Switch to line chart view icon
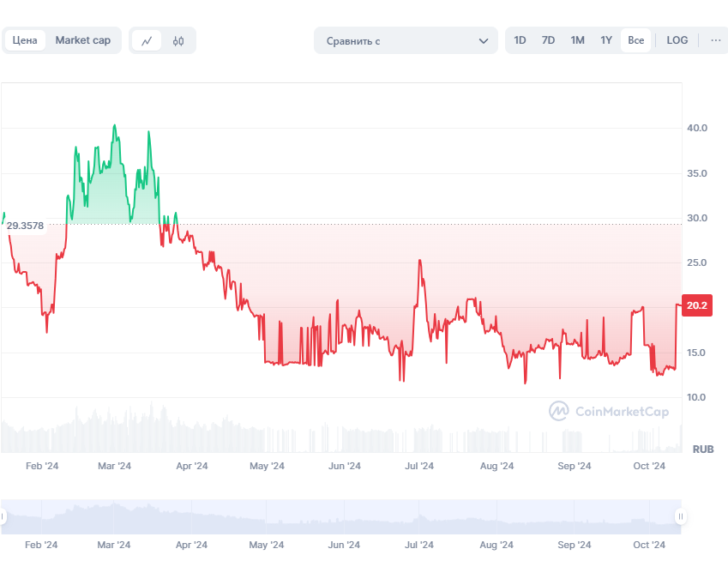The image size is (728, 567). (x=147, y=40)
